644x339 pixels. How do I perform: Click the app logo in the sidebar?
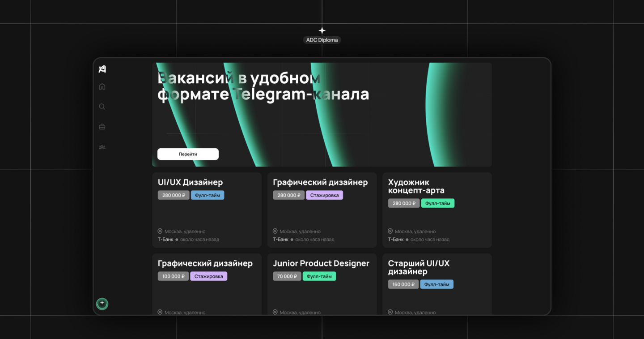[x=102, y=69]
